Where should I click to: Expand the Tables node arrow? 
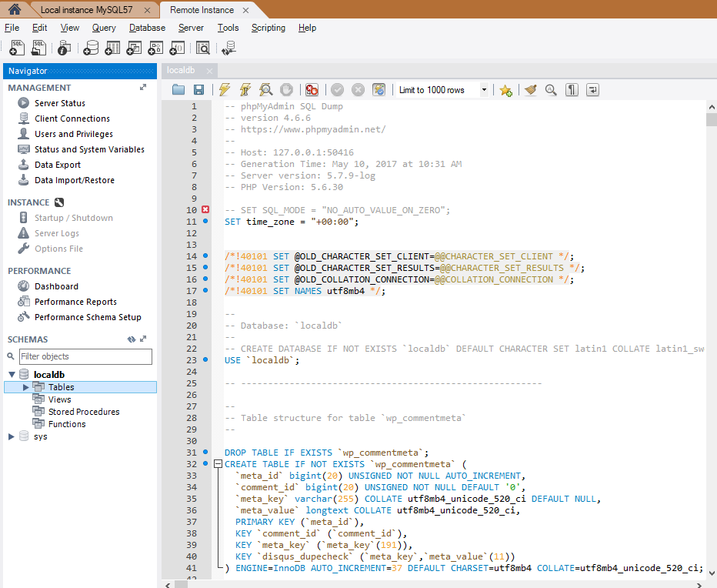[x=26, y=387]
